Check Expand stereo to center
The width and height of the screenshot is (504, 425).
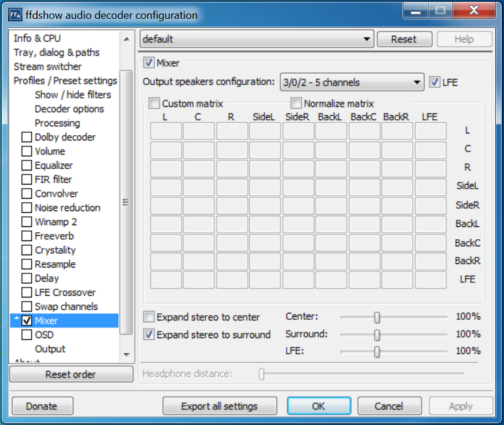(150, 317)
